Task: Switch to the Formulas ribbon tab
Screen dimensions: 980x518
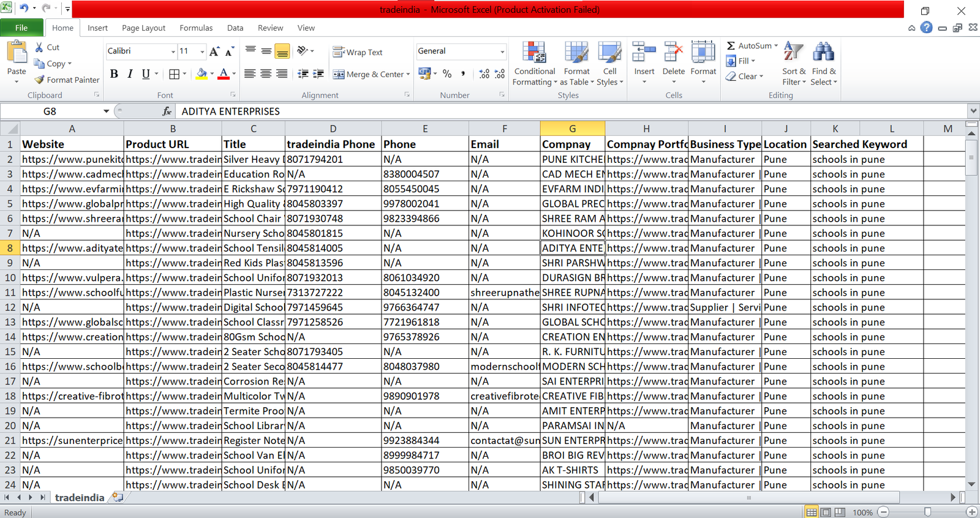Action: coord(196,28)
